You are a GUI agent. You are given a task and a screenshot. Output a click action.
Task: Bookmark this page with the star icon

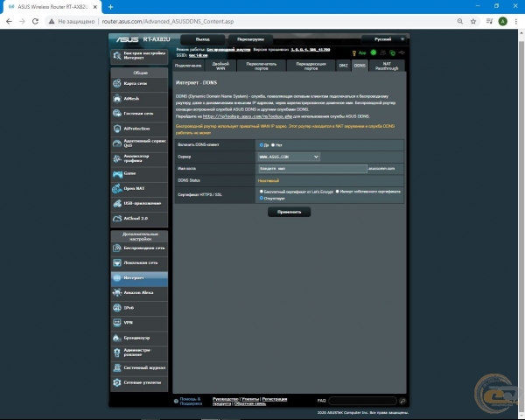pos(473,21)
